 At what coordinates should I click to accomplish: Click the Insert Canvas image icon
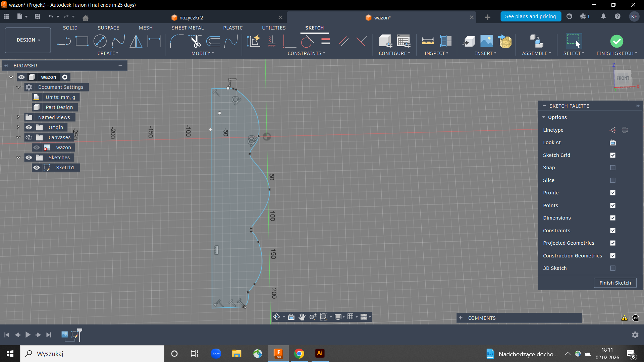(x=486, y=41)
